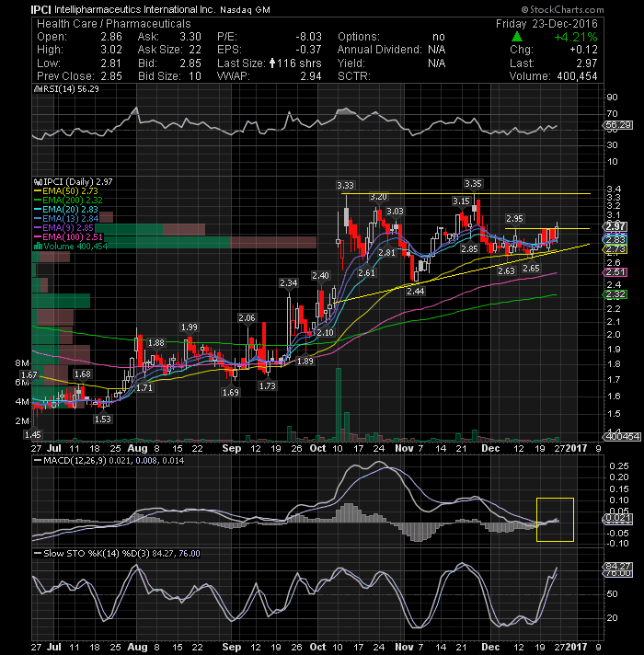Viewport: 644px width, 655px height.
Task: Click the IPCI (Daily) 2.97 legend
Action: tap(74, 182)
